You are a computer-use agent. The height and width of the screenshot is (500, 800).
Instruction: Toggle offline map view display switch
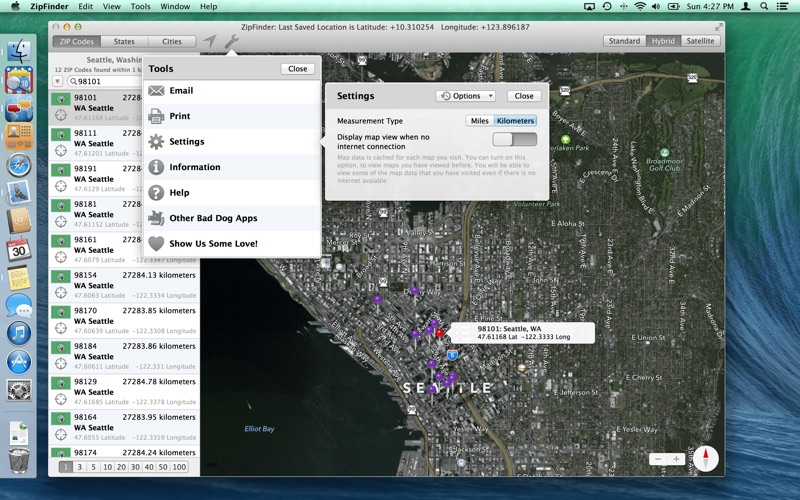click(x=514, y=140)
